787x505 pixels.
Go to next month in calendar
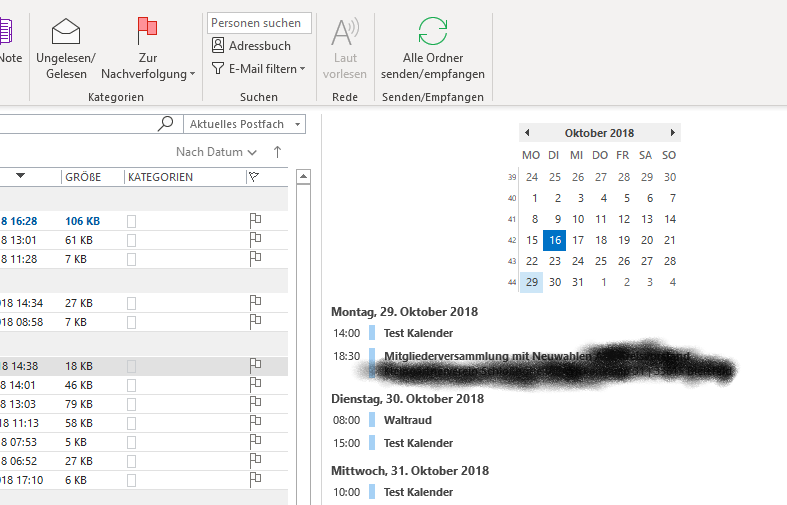[x=673, y=133]
